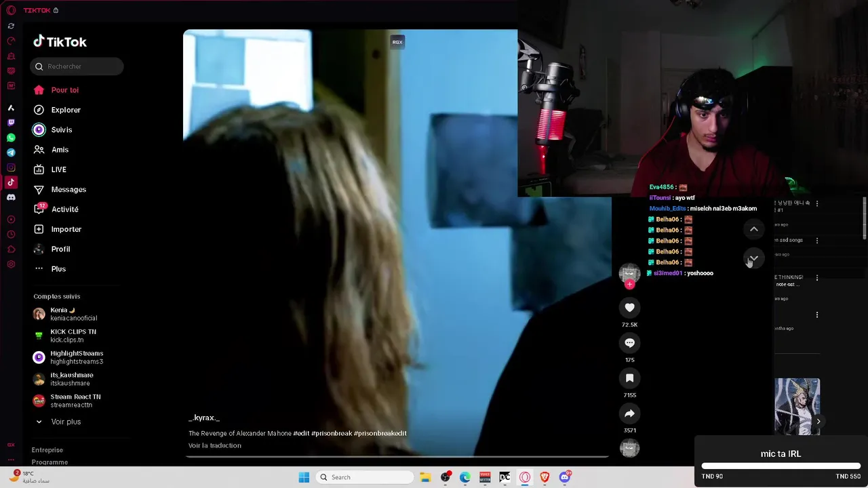
Task: Go to previous video with up chevron
Action: coord(753,229)
